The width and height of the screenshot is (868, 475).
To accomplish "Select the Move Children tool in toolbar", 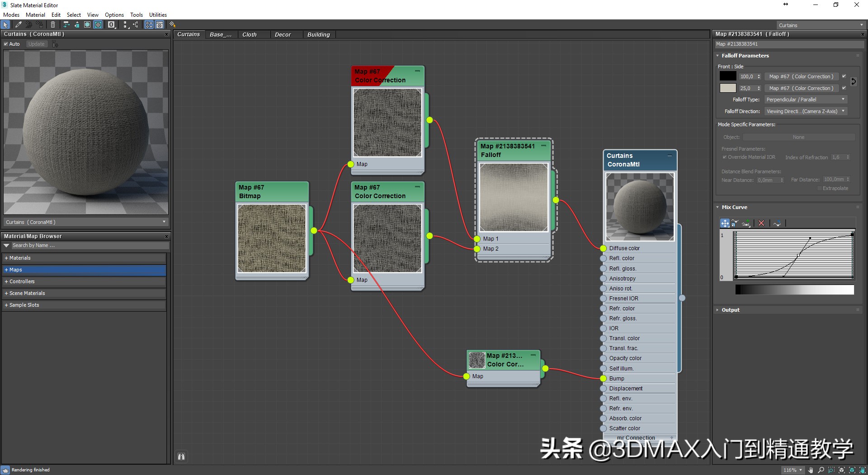I will point(66,25).
